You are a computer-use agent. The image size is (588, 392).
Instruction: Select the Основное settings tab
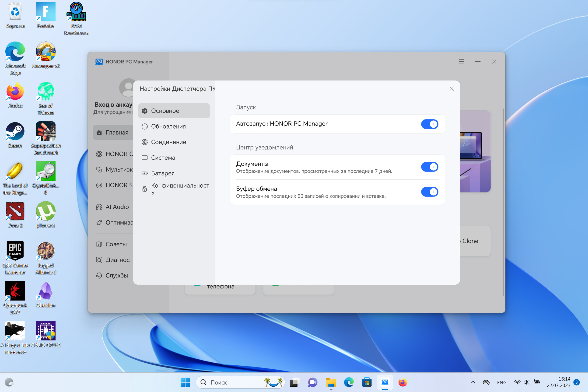click(x=174, y=111)
